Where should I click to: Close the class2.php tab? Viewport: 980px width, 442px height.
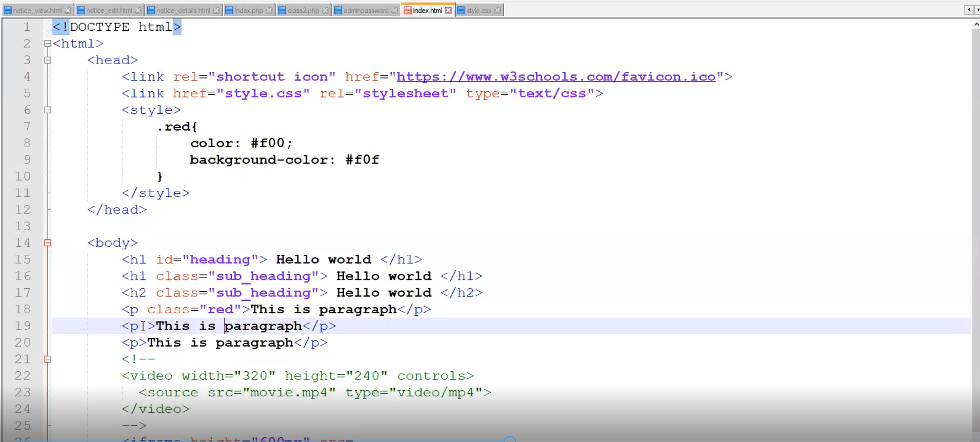pyautogui.click(x=325, y=10)
